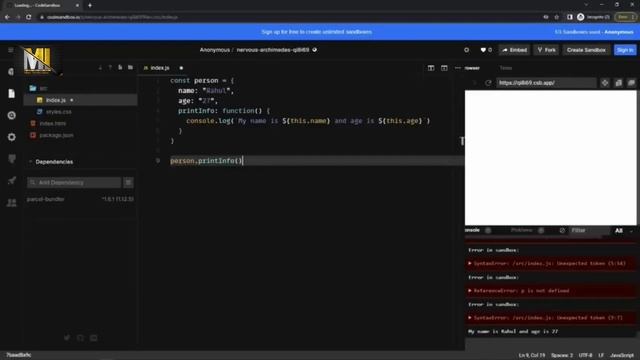Click the dependency list button beside Add Dependency

pos(128,182)
